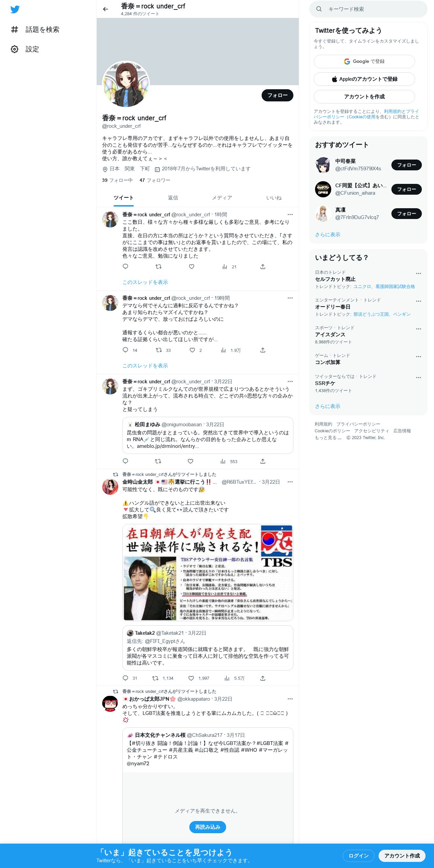
Task: Click アカウント作成 in bottom banner
Action: (402, 856)
